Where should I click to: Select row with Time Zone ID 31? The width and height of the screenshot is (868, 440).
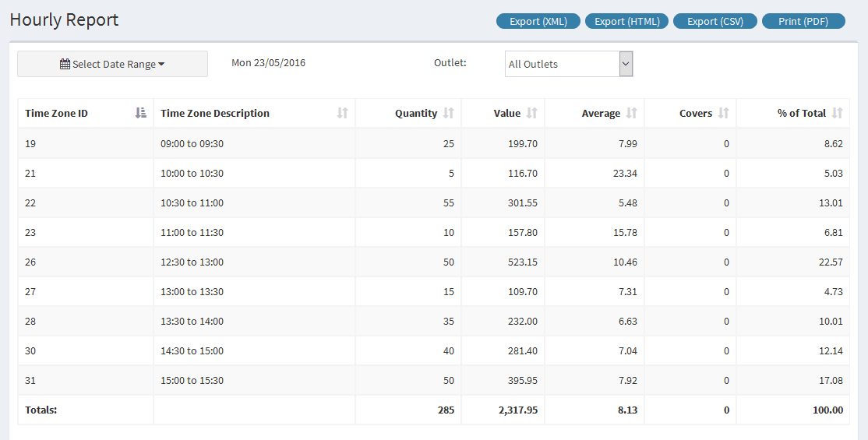pos(433,381)
